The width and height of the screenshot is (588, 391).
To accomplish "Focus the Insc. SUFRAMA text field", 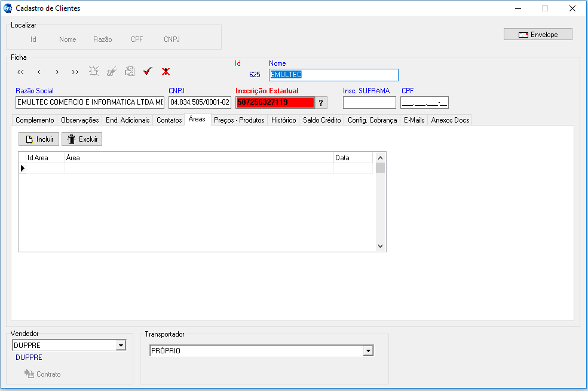I will click(x=369, y=102).
